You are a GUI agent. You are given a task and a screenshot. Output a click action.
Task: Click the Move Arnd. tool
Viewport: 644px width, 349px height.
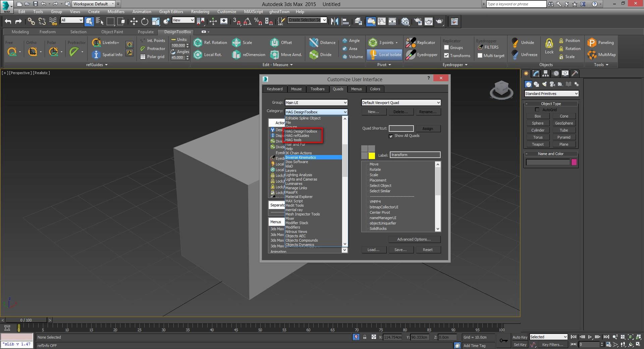286,54
